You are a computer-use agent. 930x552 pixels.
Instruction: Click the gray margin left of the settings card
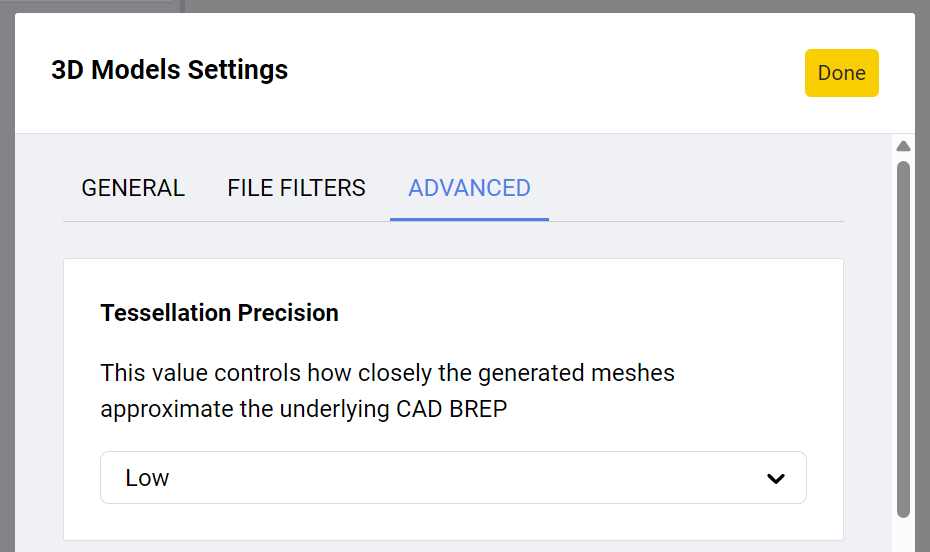click(x=40, y=400)
